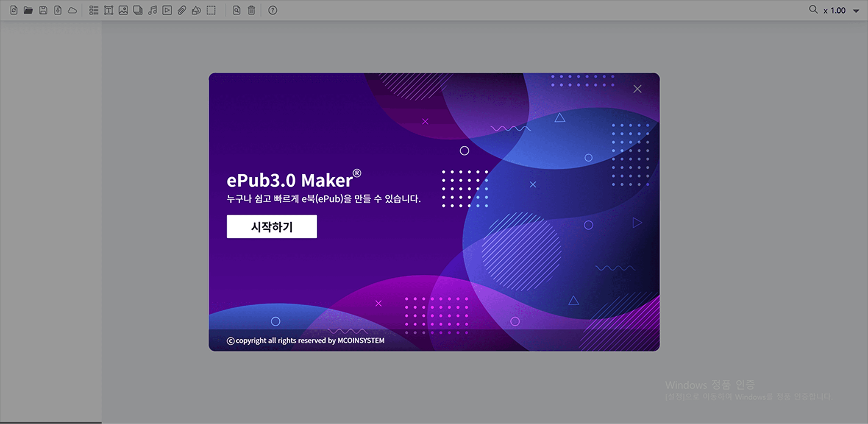Screen dimensions: 868x424
Task: Insert audio with the music note icon
Action: click(x=153, y=10)
